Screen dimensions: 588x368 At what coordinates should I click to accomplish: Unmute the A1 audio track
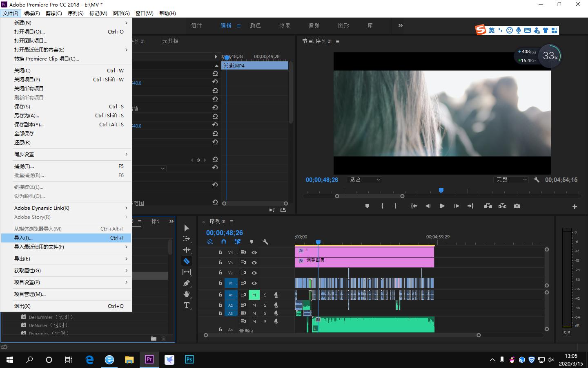click(x=254, y=295)
